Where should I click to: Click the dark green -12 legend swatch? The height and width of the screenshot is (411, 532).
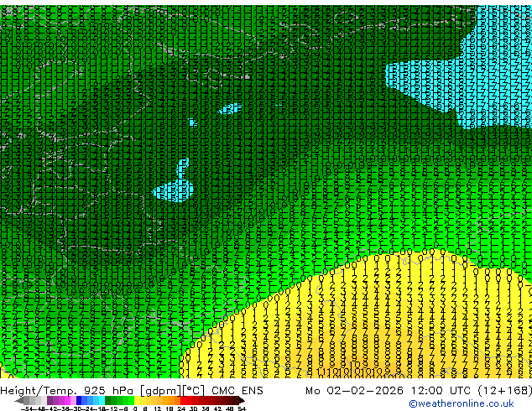tap(108, 401)
